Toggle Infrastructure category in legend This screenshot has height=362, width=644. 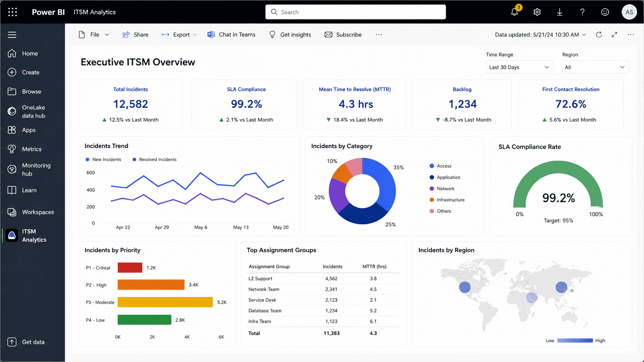[x=447, y=200]
